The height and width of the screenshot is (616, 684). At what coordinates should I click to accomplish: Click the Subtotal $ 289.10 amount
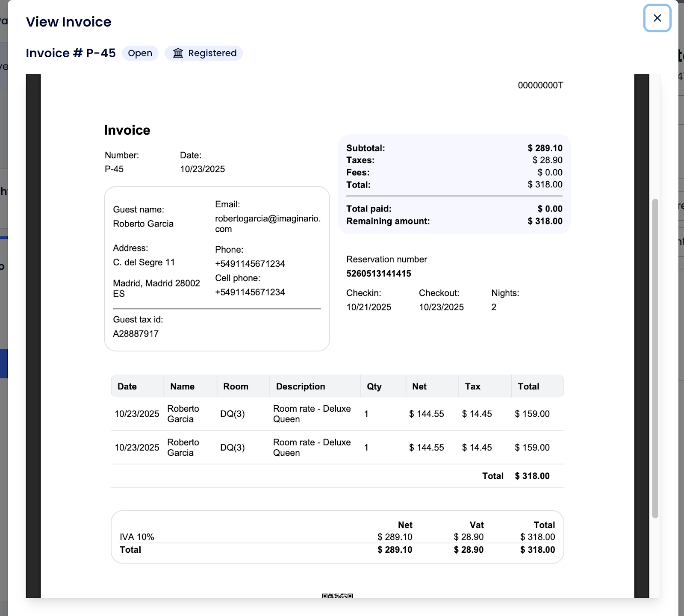[x=545, y=148]
